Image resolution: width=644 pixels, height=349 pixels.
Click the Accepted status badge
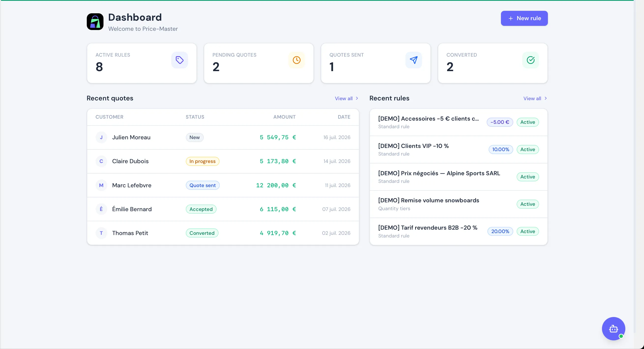[201, 209]
